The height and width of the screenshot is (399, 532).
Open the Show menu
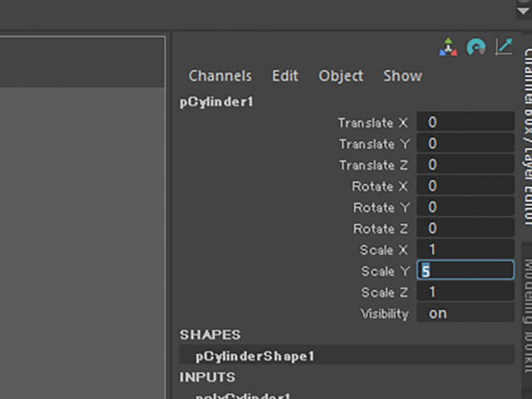click(402, 76)
